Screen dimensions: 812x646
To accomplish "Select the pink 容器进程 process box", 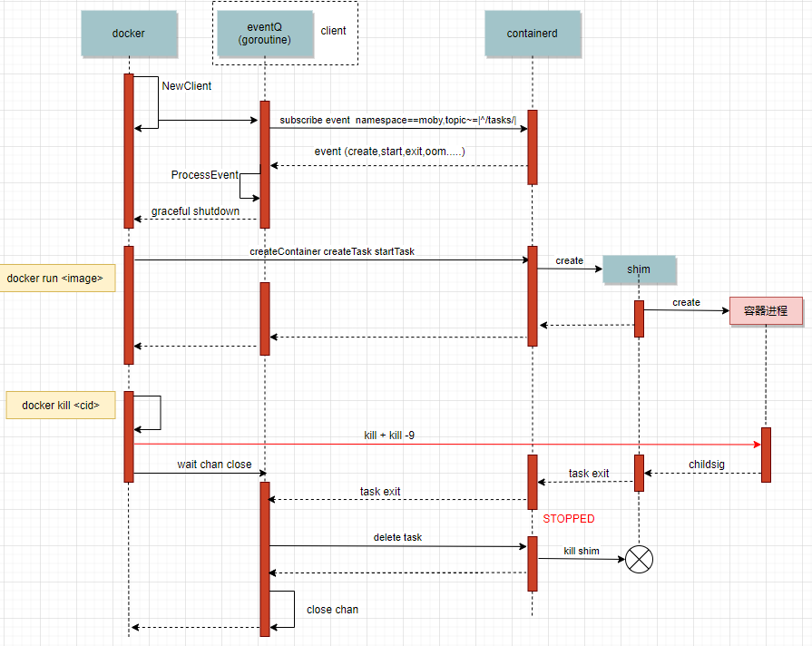I will [766, 311].
